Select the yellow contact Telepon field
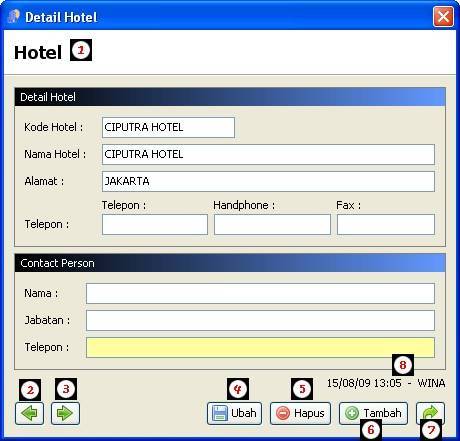The width and height of the screenshot is (460, 441). [260, 347]
